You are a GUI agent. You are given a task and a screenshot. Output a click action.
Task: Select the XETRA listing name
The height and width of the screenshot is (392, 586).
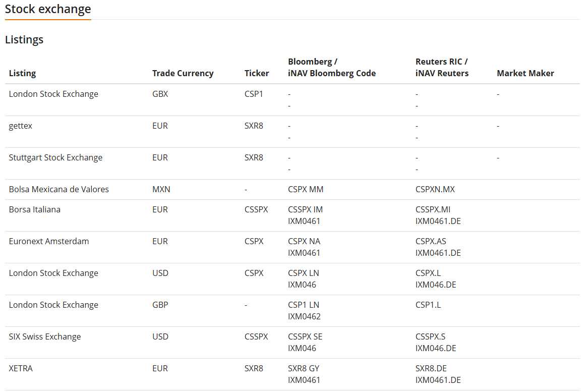coord(21,368)
